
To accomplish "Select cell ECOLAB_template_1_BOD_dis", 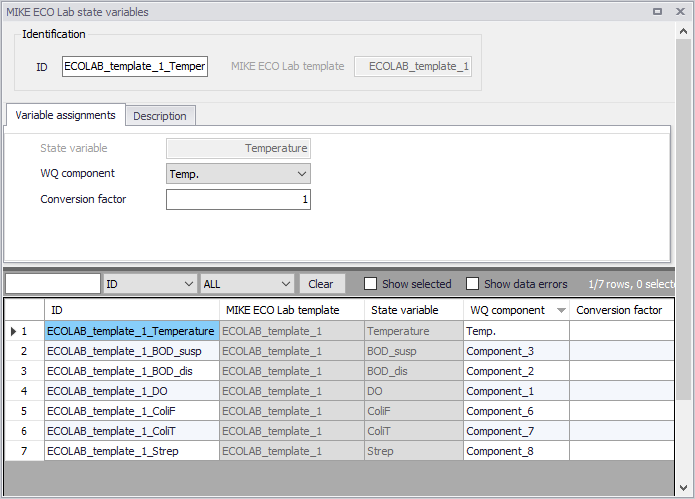I will pyautogui.click(x=132, y=371).
